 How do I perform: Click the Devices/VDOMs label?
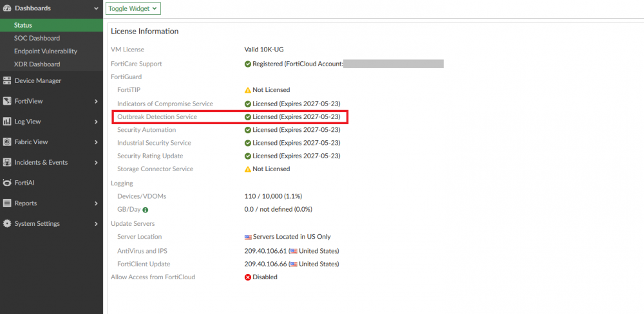click(x=142, y=197)
